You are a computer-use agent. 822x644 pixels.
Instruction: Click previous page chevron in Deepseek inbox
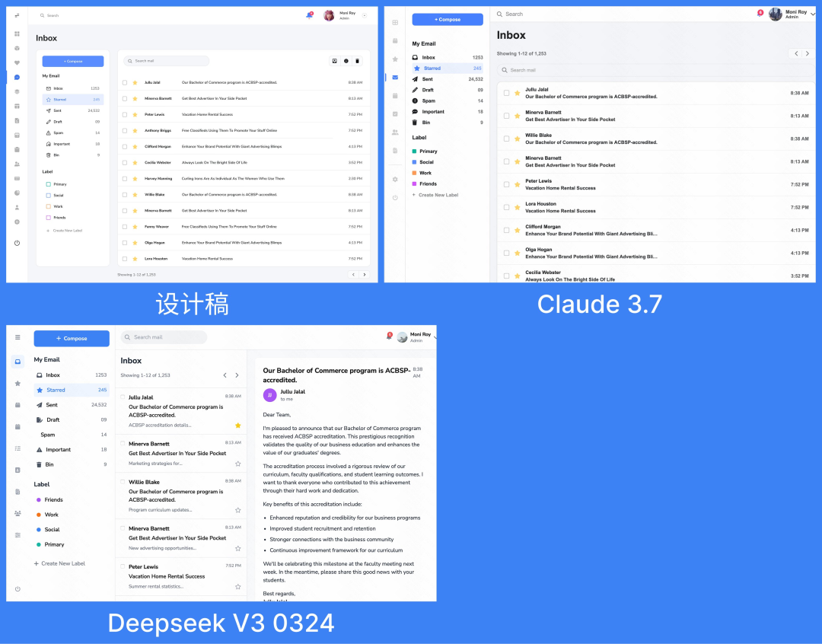225,375
